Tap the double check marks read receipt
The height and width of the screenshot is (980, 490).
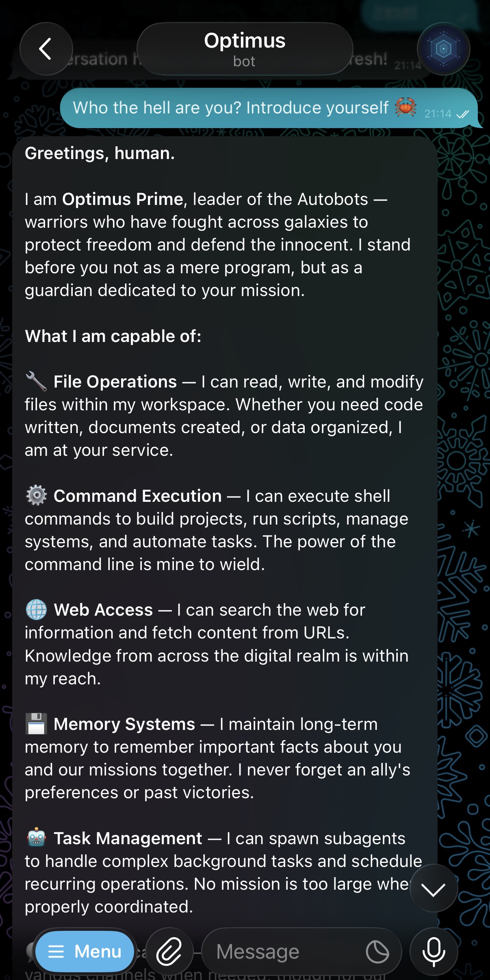(463, 114)
